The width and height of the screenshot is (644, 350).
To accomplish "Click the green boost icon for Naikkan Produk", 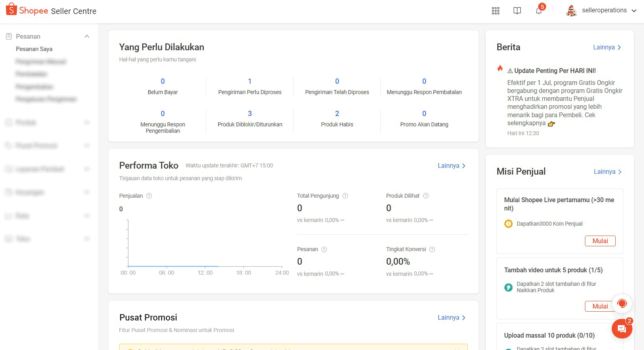I will [508, 287].
